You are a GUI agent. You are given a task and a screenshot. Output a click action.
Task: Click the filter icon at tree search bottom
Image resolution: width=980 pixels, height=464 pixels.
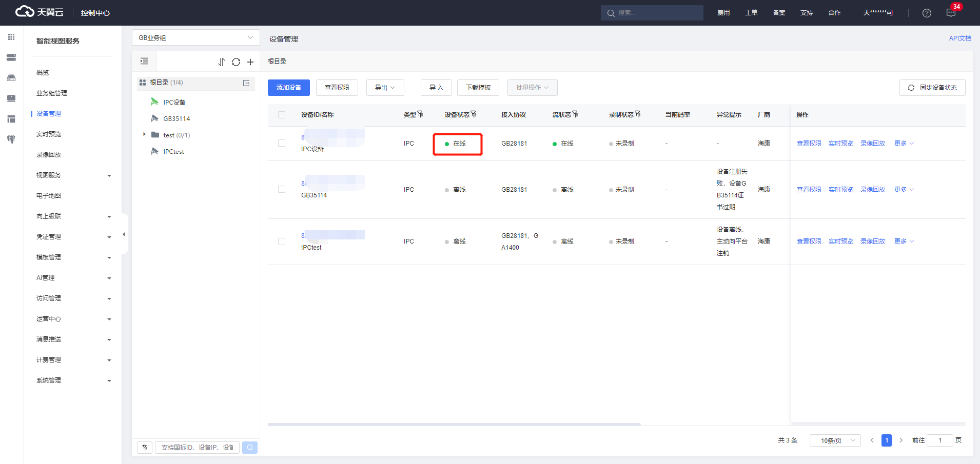click(145, 448)
